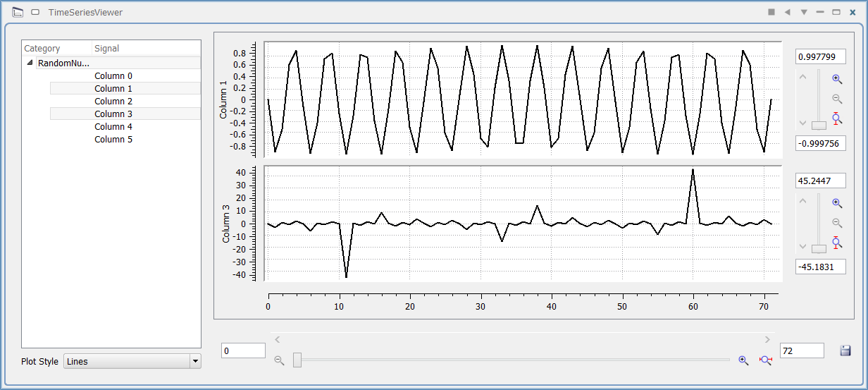
Task: Click the Column 3 plot y-axis label
Action: pos(226,224)
